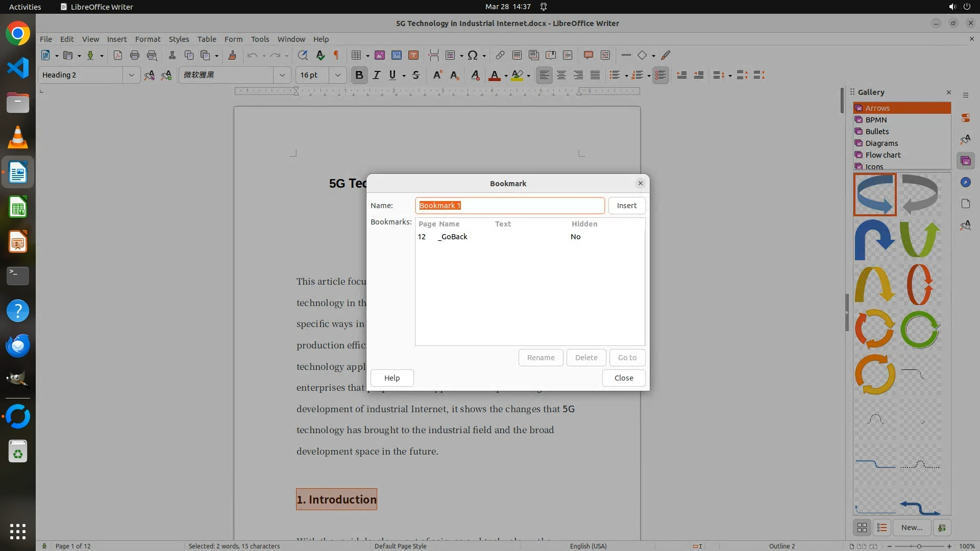Click the Strikethrough formatting icon
980x551 pixels.
416,75
